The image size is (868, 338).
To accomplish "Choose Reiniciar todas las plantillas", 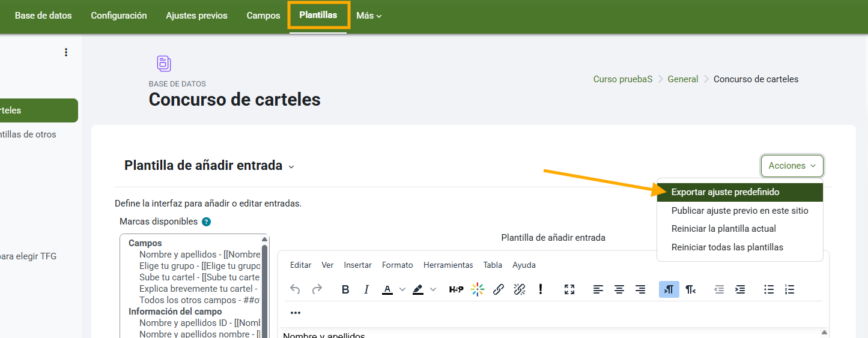I will click(727, 247).
